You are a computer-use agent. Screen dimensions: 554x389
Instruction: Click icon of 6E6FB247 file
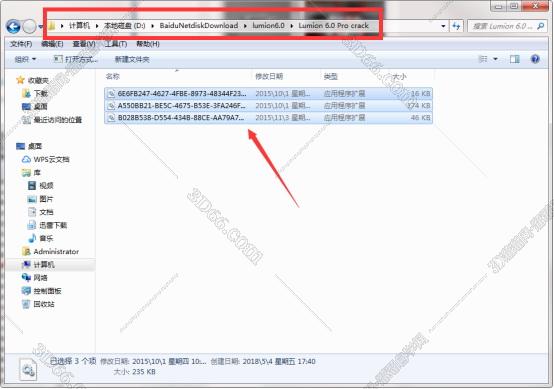[x=111, y=94]
